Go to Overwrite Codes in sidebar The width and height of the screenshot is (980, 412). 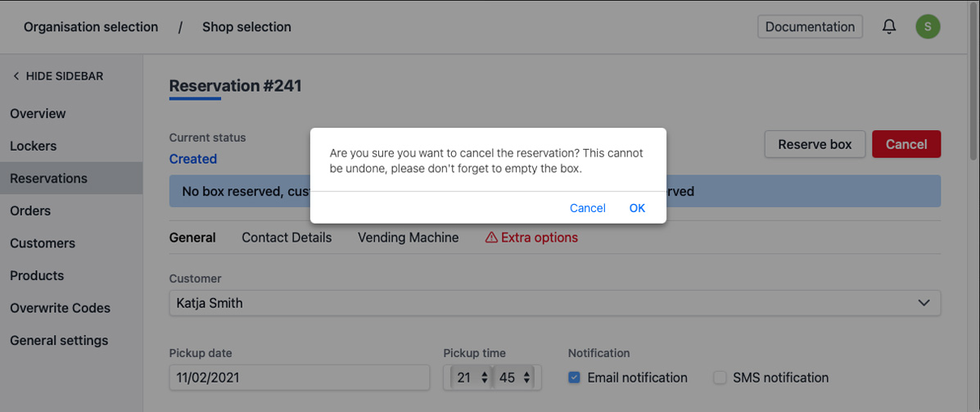[x=60, y=308]
